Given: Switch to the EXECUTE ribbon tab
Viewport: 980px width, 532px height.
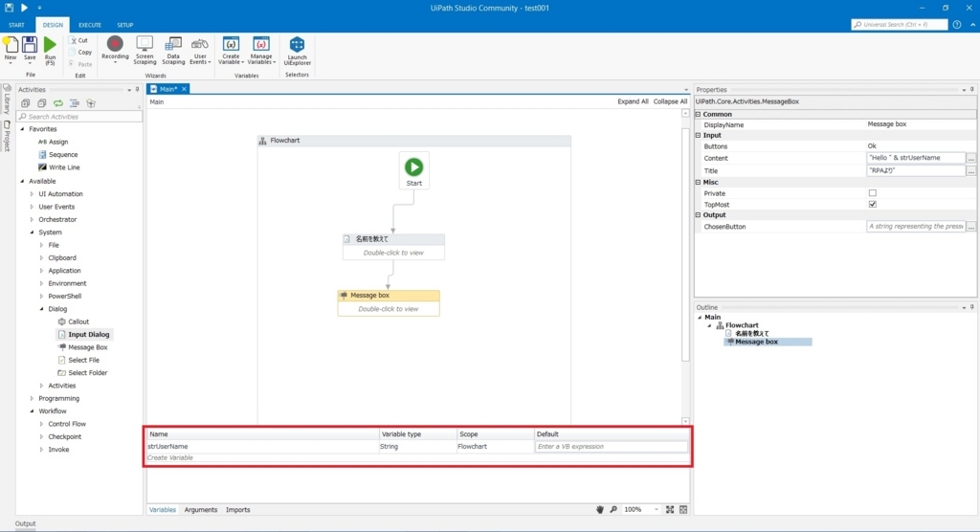Looking at the screenshot, I should [89, 25].
